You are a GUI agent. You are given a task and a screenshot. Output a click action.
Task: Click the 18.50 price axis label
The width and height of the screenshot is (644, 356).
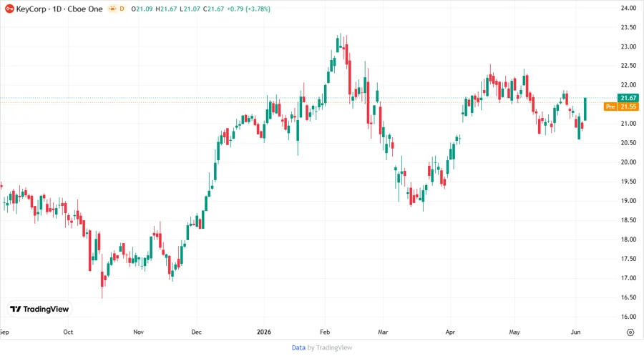628,220
